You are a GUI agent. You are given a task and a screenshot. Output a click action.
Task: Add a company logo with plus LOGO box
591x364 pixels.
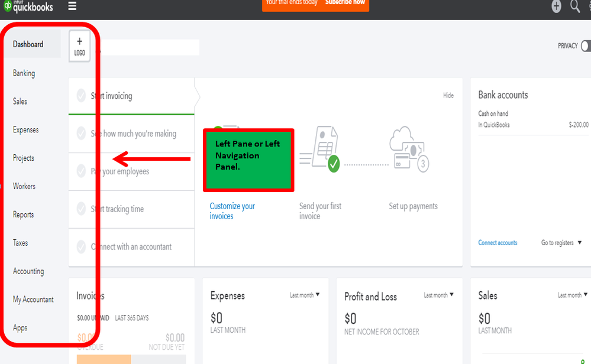[79, 46]
